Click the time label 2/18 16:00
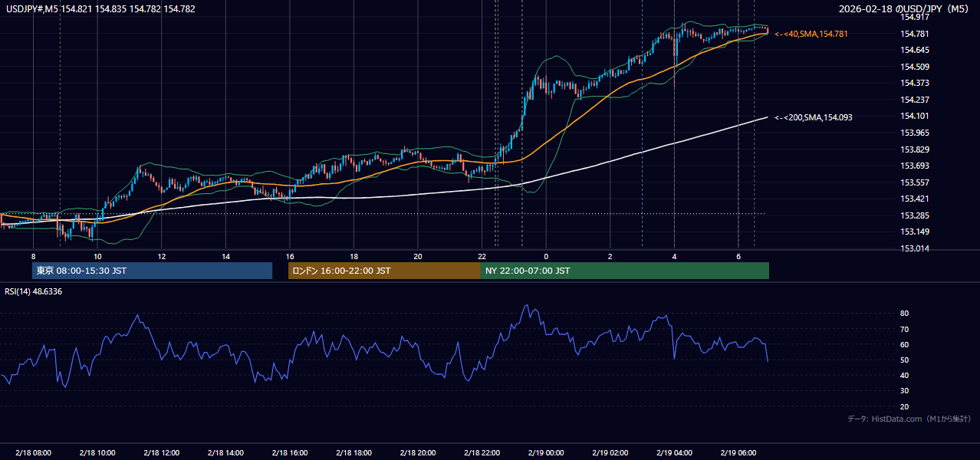This screenshot has height=460, width=980. pos(289,452)
